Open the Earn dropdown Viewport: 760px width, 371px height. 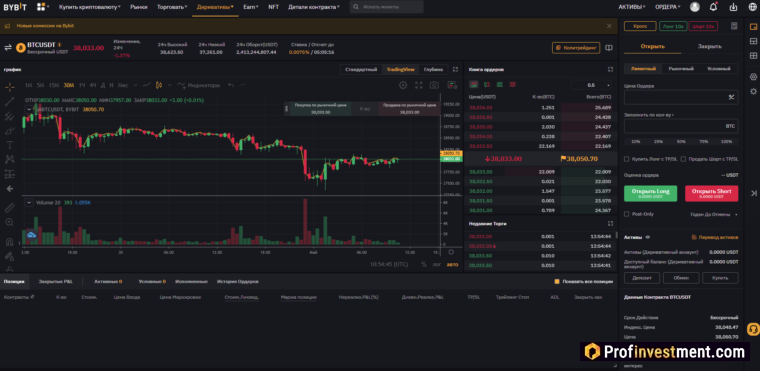[251, 7]
